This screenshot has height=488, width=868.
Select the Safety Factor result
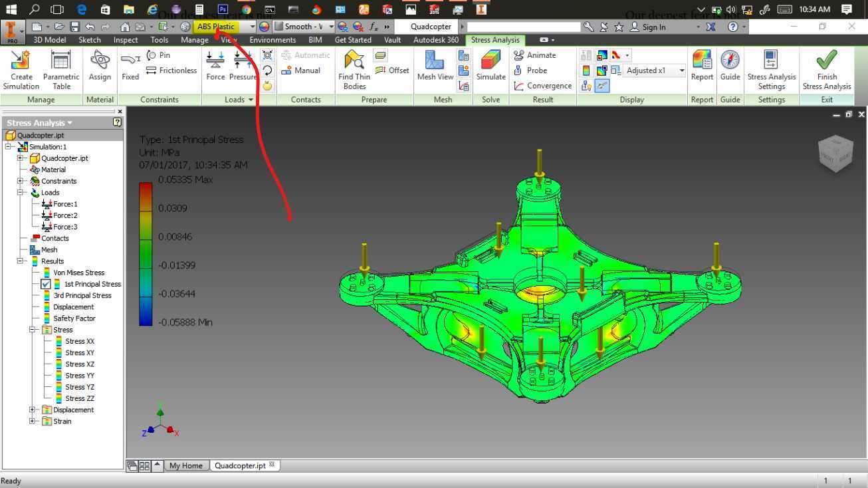point(68,318)
